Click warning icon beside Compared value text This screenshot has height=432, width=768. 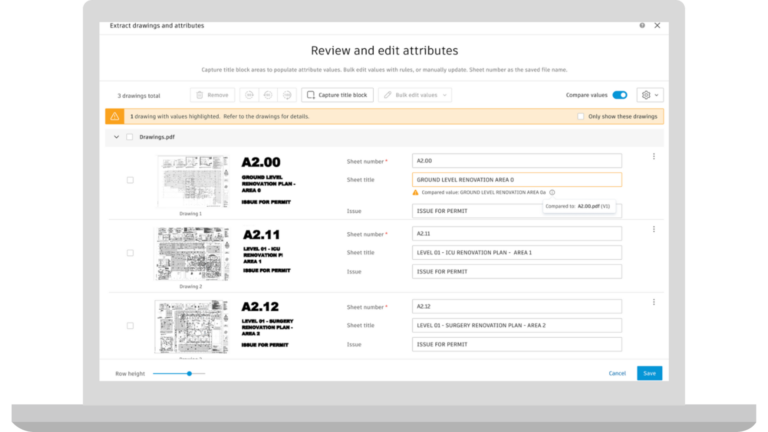pos(415,192)
